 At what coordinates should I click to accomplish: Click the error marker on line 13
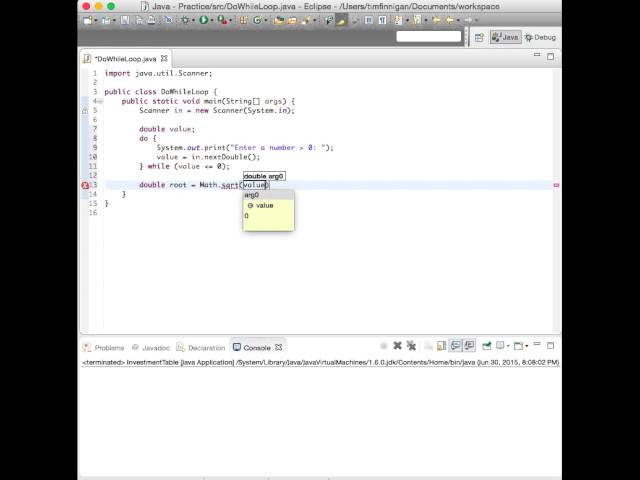pyautogui.click(x=85, y=185)
